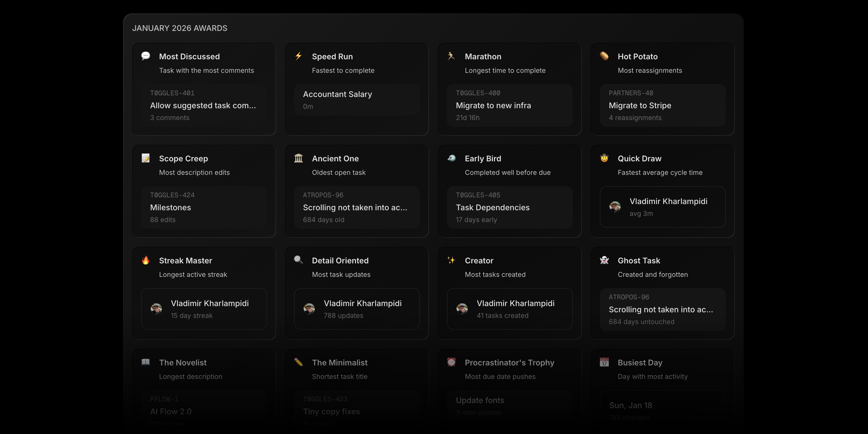The image size is (868, 434).
Task: Select the cowboy icon on Quick Draw
Action: pyautogui.click(x=604, y=158)
